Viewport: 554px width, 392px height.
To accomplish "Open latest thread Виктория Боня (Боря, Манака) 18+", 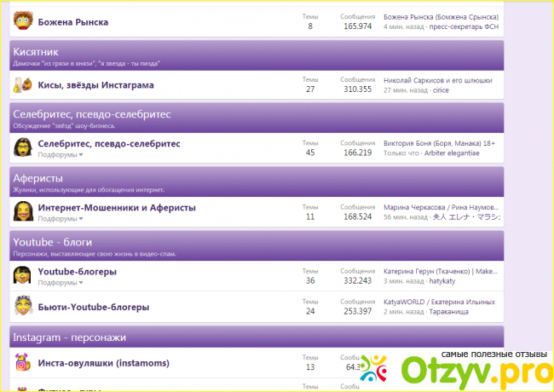I will (x=439, y=143).
